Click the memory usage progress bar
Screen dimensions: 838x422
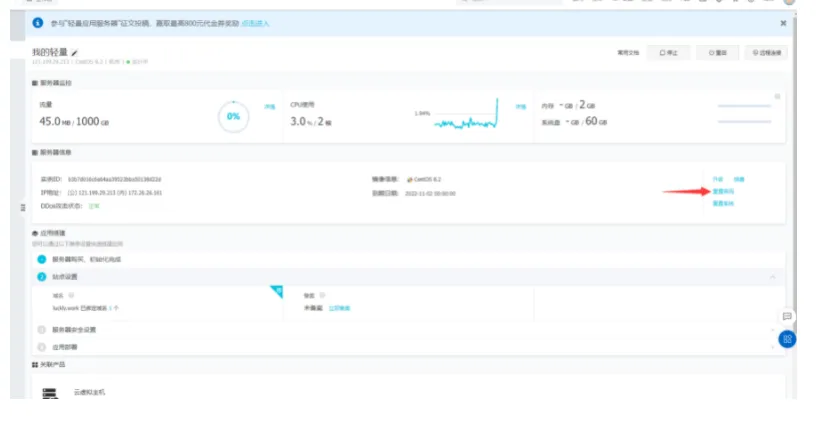click(744, 106)
